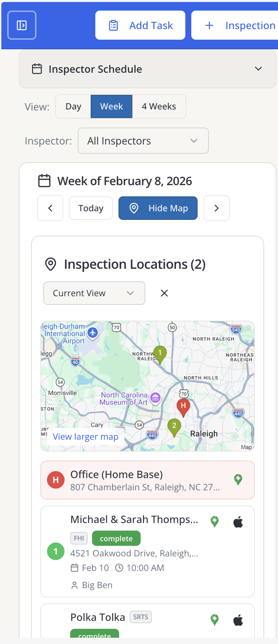
Task: Switch to the 4 Weeks view
Action: [159, 106]
